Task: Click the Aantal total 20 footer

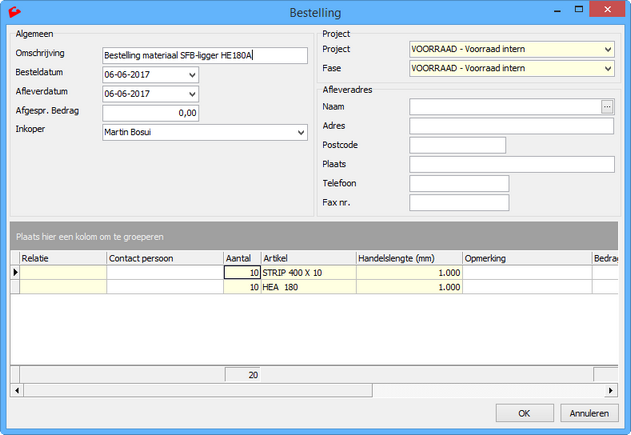Action: [x=243, y=375]
